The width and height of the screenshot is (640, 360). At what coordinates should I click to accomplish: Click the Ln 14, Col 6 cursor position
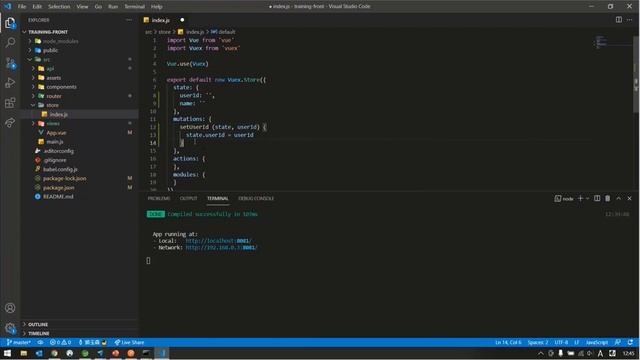tap(508, 342)
